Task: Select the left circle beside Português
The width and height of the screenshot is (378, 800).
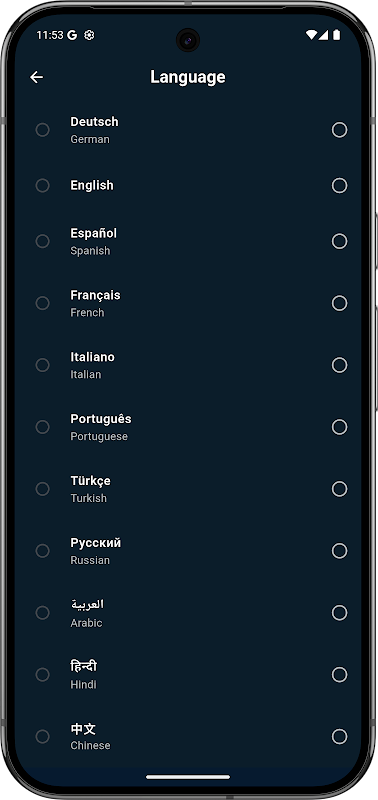Action: click(42, 427)
